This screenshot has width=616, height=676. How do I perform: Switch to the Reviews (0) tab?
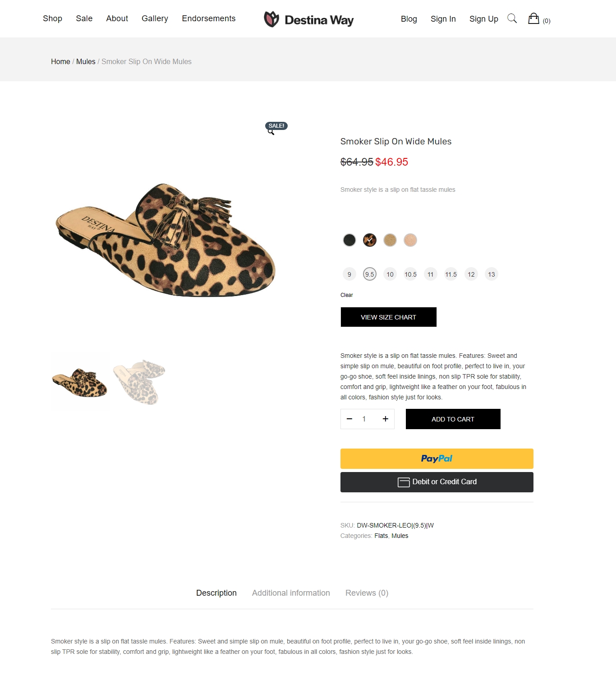(x=367, y=593)
